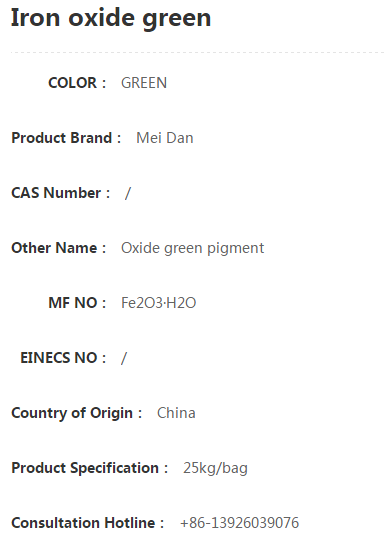387x547 pixels.
Task: Select the EINECS NO label
Action: pyautogui.click(x=63, y=358)
